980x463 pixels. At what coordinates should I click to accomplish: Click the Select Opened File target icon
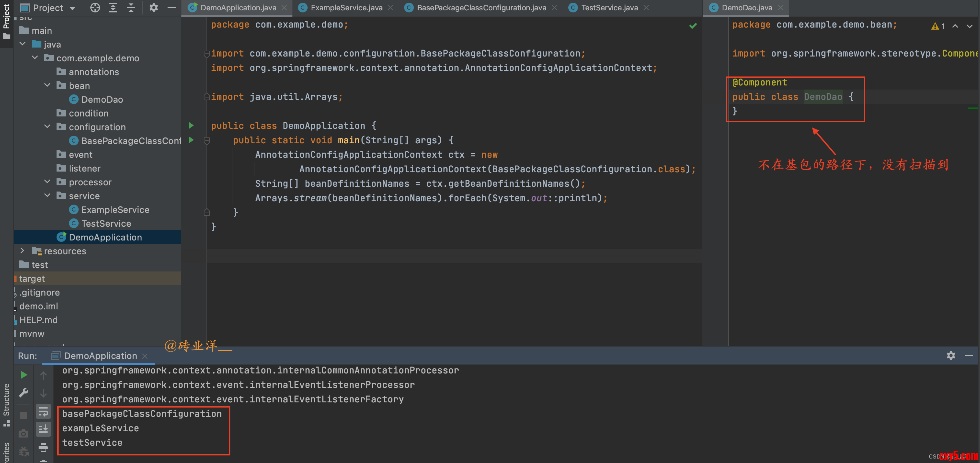coord(95,8)
